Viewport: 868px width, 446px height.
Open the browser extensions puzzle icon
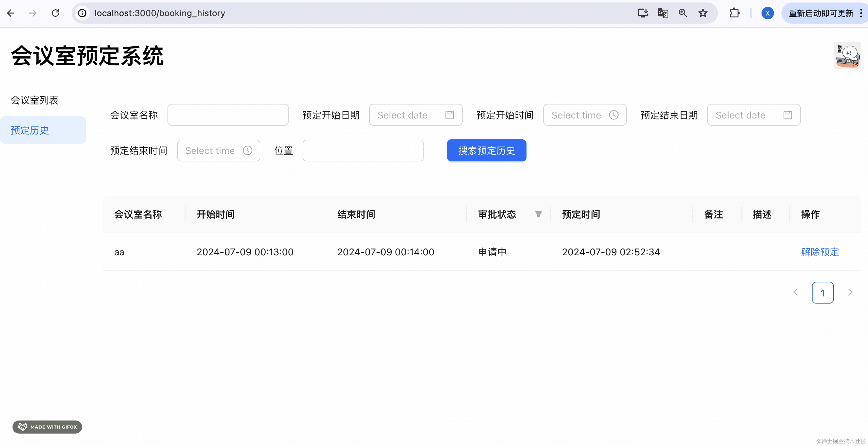[734, 13]
